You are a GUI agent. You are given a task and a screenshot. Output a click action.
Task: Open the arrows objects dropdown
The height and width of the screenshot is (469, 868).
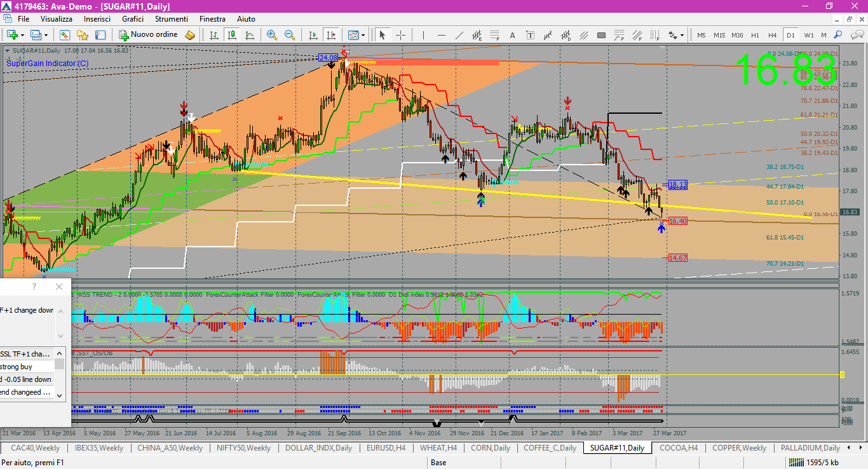pos(676,35)
